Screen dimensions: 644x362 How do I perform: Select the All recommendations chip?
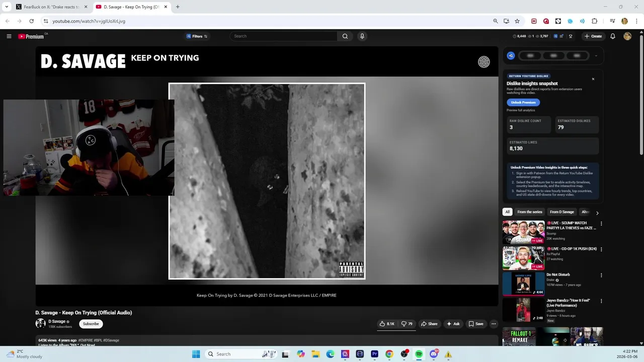tap(507, 212)
